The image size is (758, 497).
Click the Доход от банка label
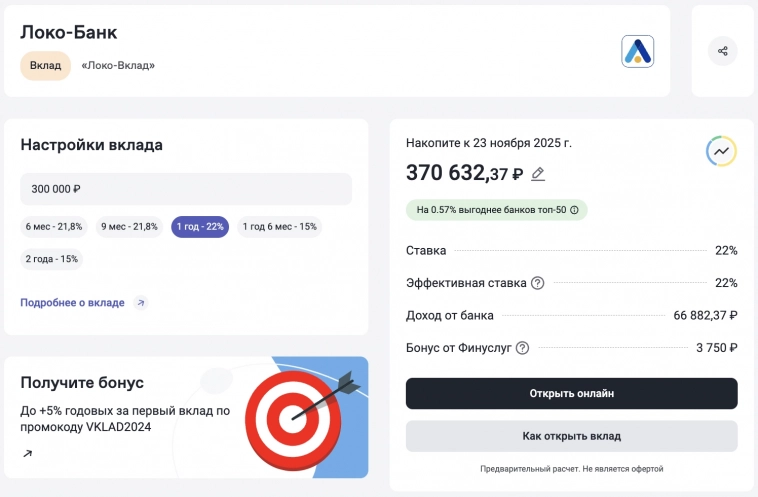point(450,315)
